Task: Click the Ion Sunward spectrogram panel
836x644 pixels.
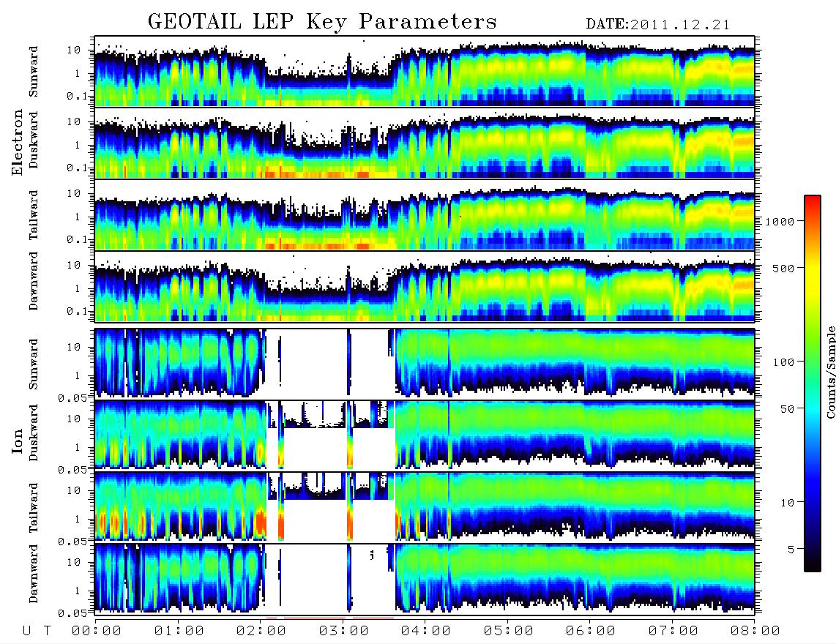Action: (425, 363)
